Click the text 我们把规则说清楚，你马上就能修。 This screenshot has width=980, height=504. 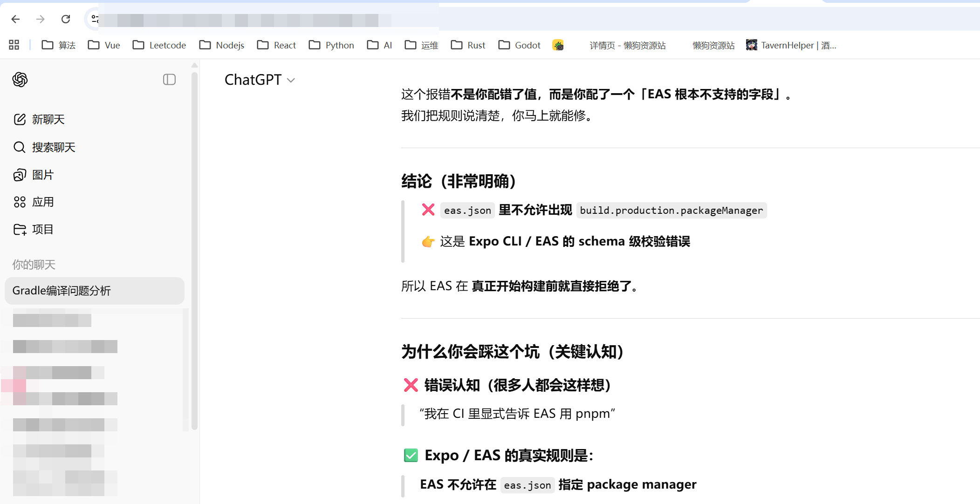coord(498,116)
